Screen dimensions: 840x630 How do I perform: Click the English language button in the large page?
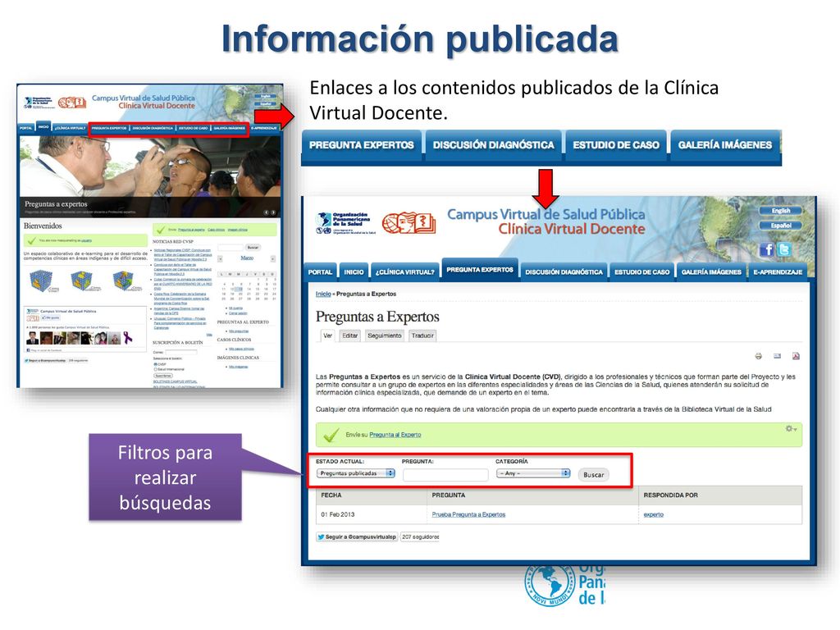(781, 211)
